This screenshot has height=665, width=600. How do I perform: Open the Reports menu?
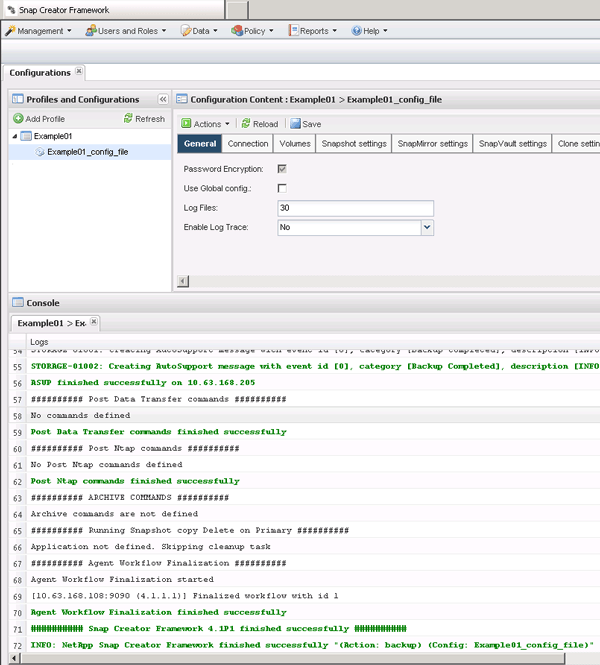point(313,31)
